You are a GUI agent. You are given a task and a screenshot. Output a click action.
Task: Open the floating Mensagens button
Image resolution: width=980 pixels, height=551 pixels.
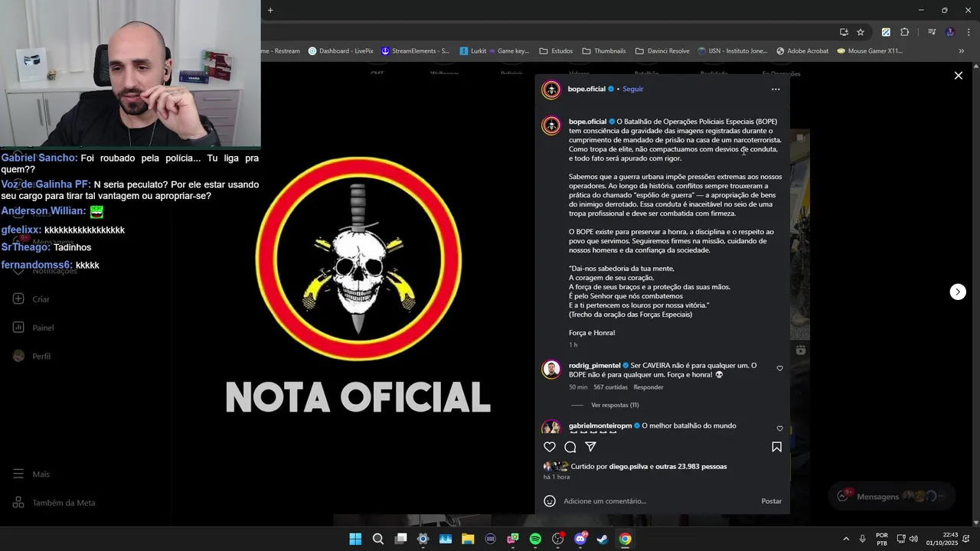[892, 496]
